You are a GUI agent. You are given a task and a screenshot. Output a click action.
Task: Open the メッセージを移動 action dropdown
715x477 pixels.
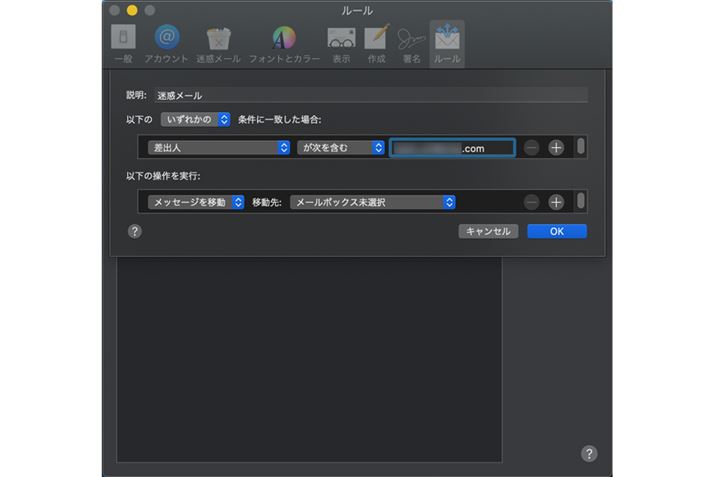click(195, 202)
